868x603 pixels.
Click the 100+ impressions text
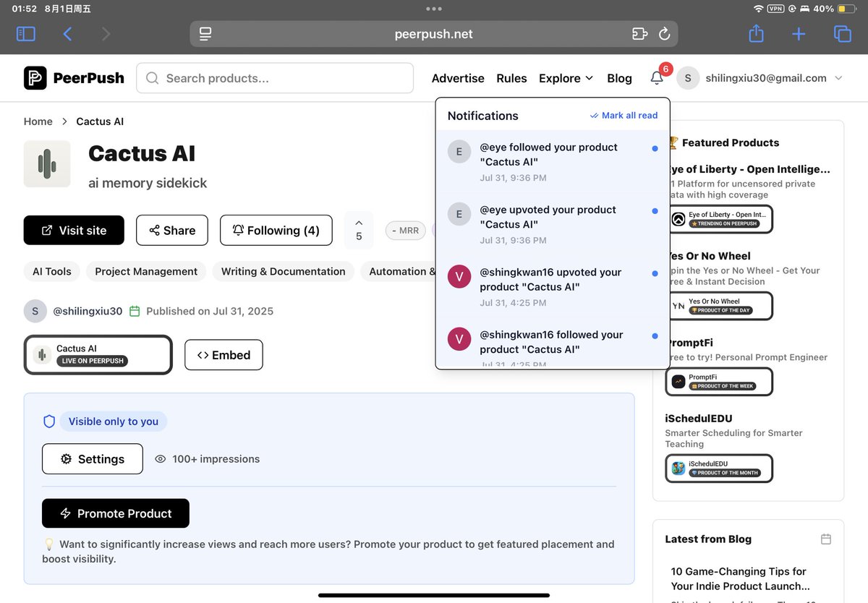[216, 458]
